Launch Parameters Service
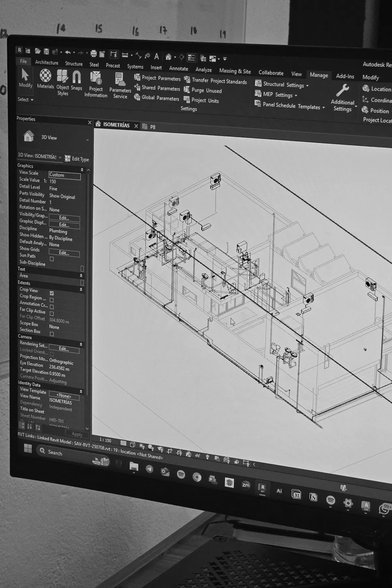 click(x=120, y=86)
